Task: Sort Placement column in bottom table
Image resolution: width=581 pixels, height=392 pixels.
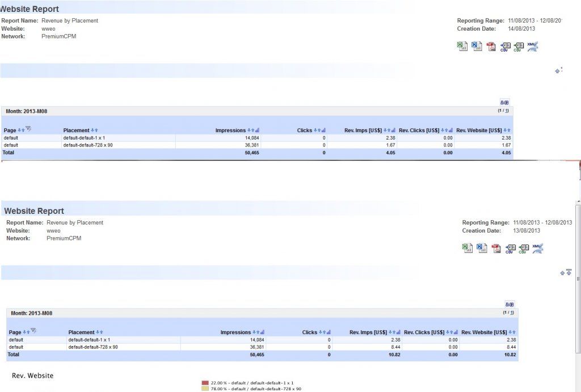Action: [100, 332]
